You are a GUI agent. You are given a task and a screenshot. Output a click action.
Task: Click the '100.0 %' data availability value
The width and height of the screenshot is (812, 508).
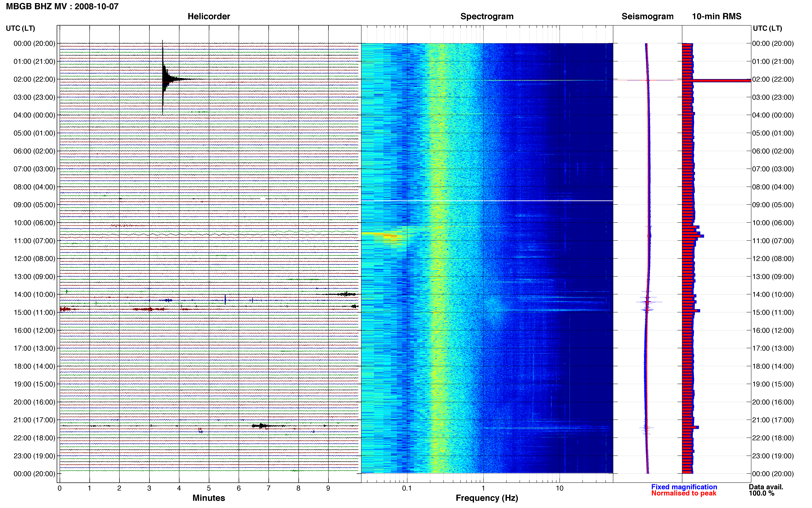coord(762,493)
